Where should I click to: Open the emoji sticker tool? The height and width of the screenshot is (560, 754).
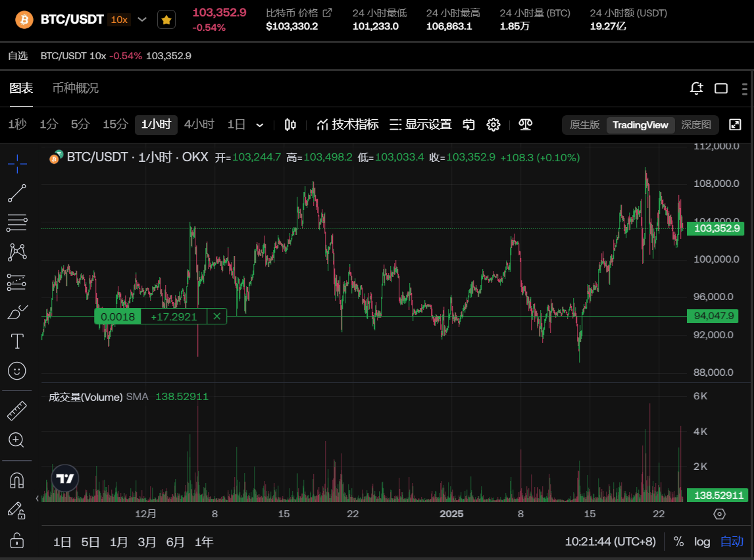coord(16,370)
